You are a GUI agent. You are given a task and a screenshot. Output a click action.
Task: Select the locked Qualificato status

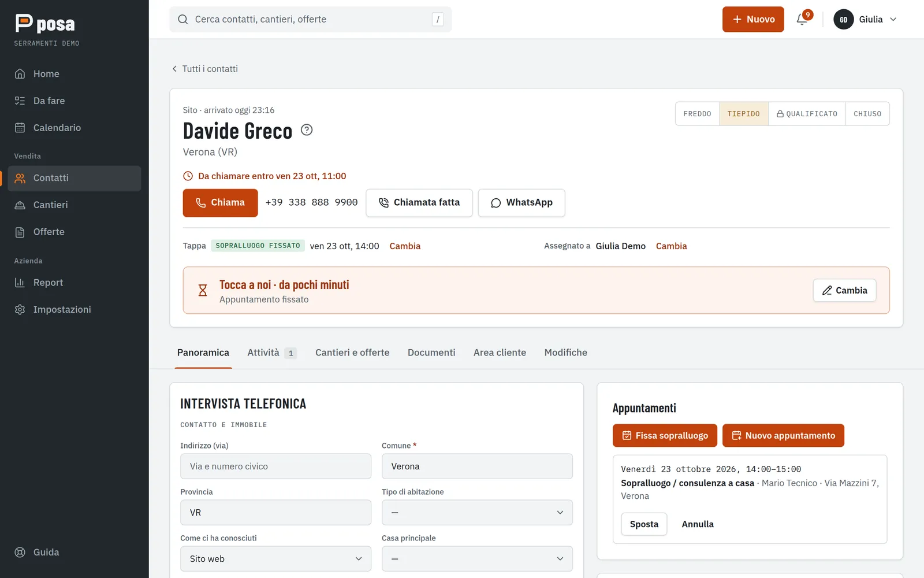[x=807, y=114]
